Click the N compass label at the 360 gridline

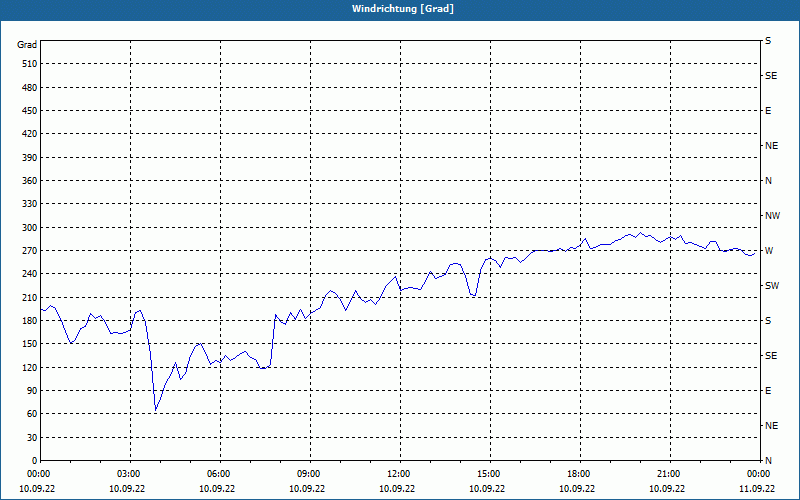pos(768,181)
